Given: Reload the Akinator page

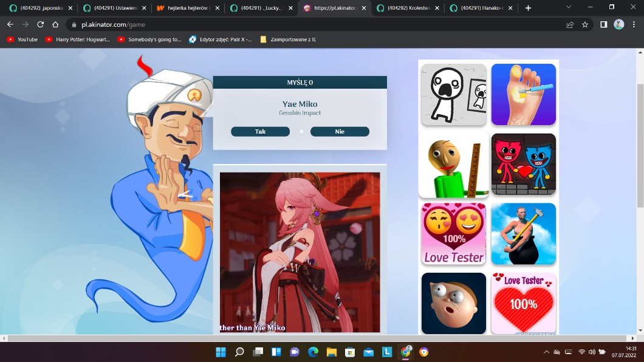Looking at the screenshot, I should click(40, 25).
